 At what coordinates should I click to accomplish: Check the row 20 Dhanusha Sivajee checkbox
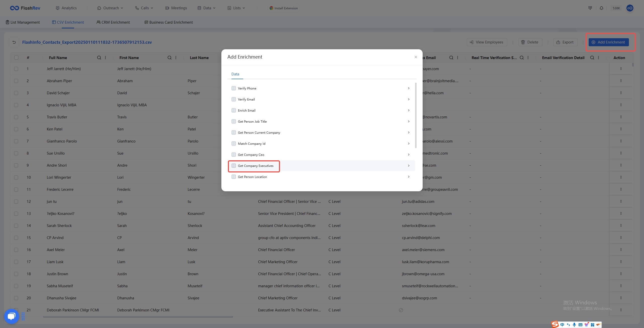(x=16, y=298)
